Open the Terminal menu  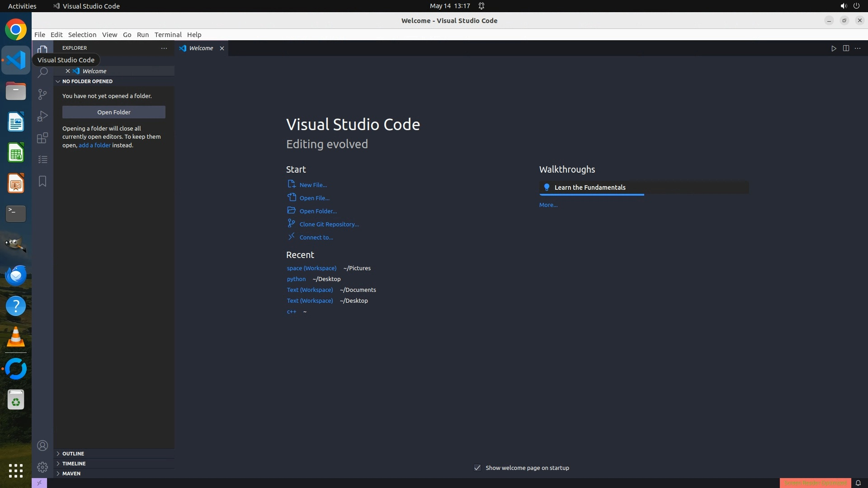click(168, 35)
